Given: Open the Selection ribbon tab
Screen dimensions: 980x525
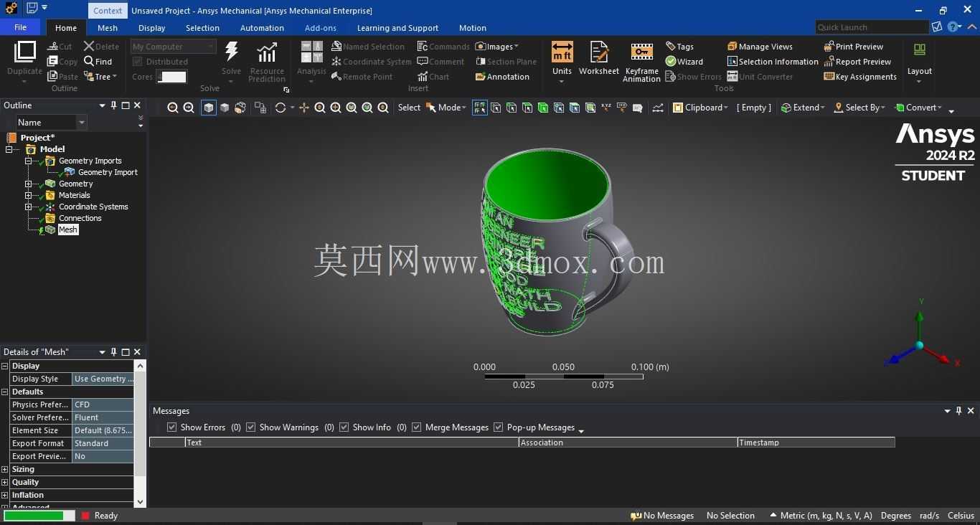Looking at the screenshot, I should (x=202, y=28).
